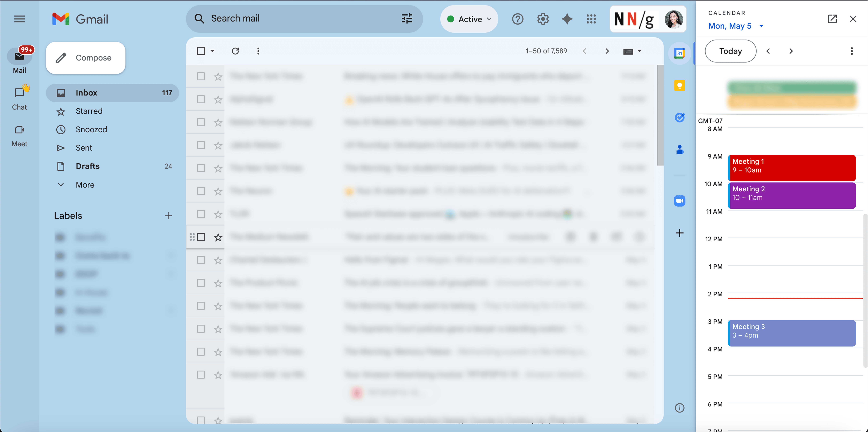Click the orange all-day event bar
The height and width of the screenshot is (432, 868).
(792, 102)
